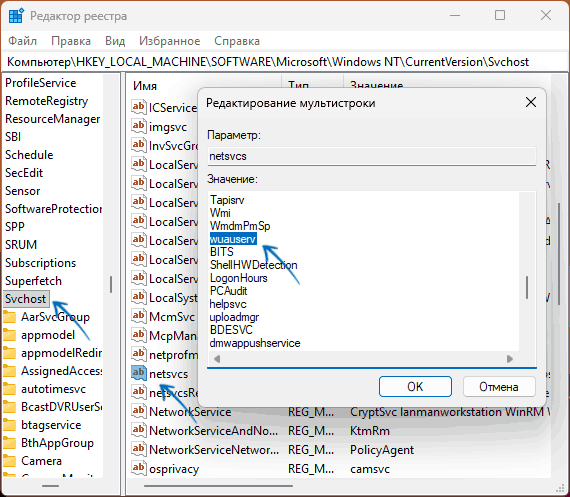Click the highlighted netsvcs value icon
This screenshot has width=570, height=497.
(x=139, y=373)
